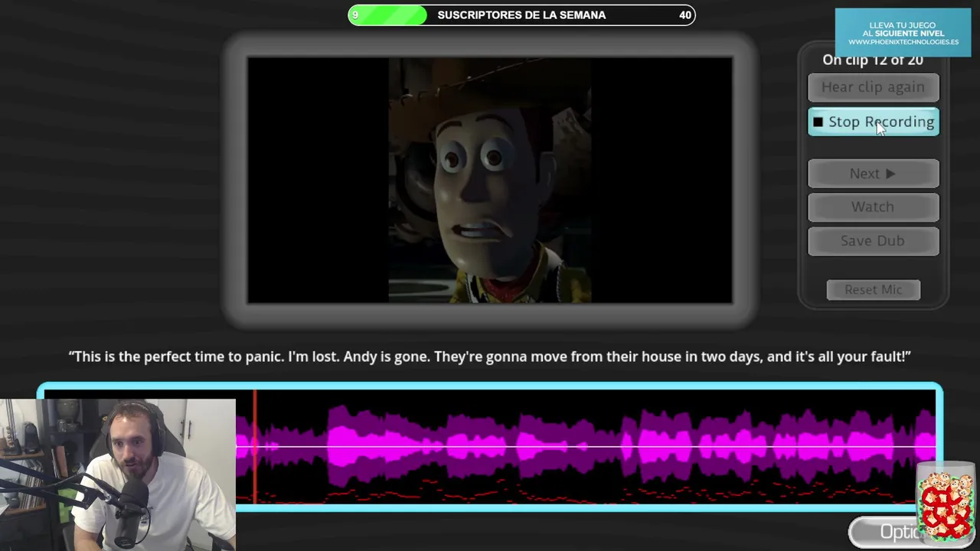The height and width of the screenshot is (551, 980).
Task: Click the cookie jar icon
Action: [946, 504]
